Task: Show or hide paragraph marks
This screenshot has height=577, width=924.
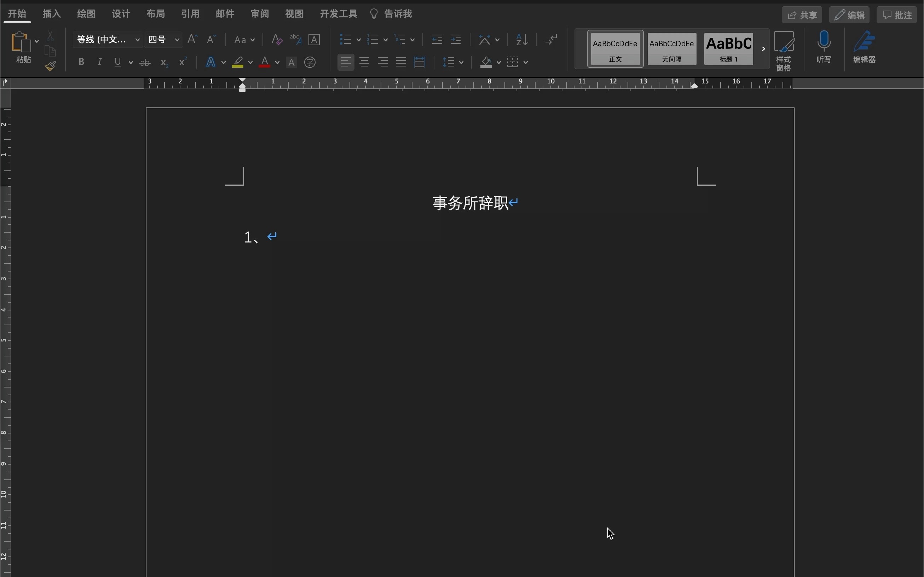Action: coord(551,39)
